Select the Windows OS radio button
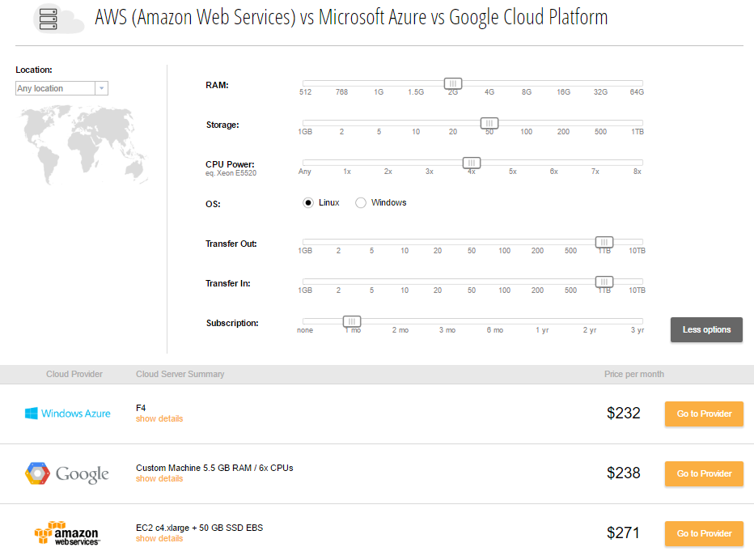Screen dimensions: 754x560 tap(361, 202)
